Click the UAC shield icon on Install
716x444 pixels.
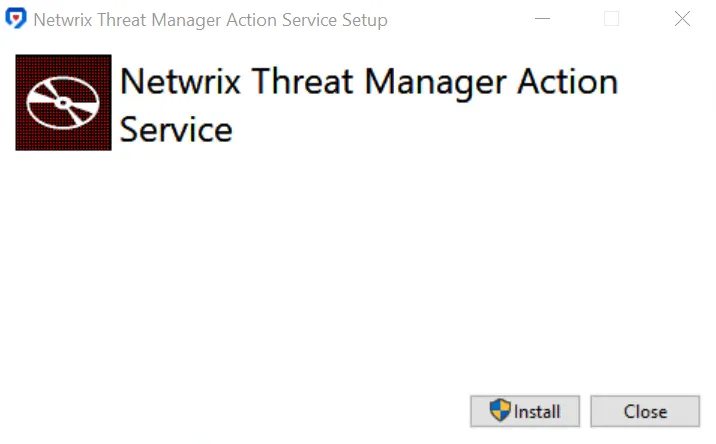tap(500, 410)
